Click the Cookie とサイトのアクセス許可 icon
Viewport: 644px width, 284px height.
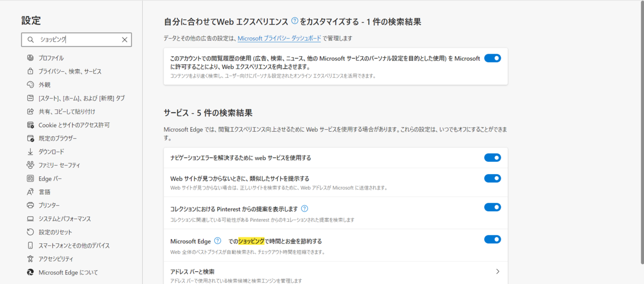(x=30, y=125)
